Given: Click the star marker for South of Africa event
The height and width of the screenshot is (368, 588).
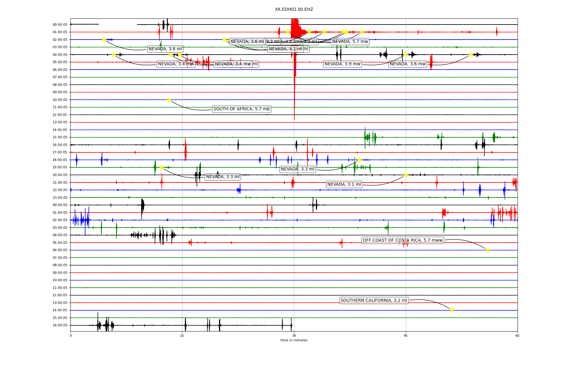Looking at the screenshot, I should coord(169,100).
